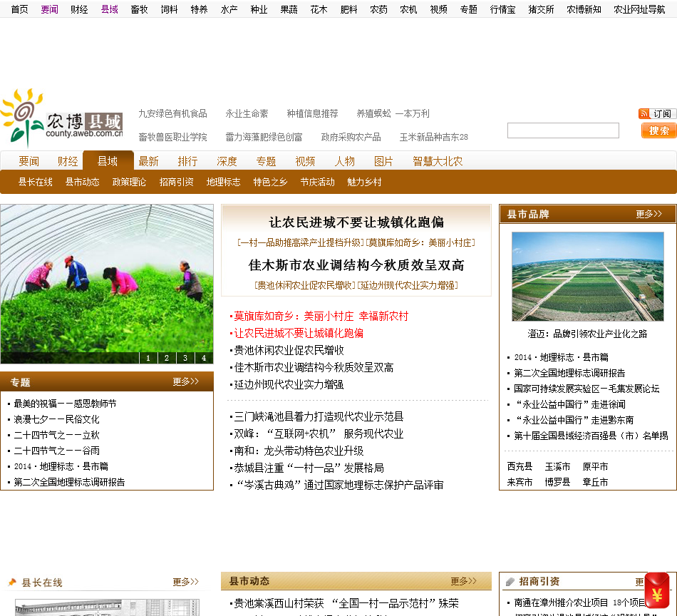This screenshot has height=616, width=677.
Task: Switch to the 智慧大北农 tab
Action: [x=438, y=161]
